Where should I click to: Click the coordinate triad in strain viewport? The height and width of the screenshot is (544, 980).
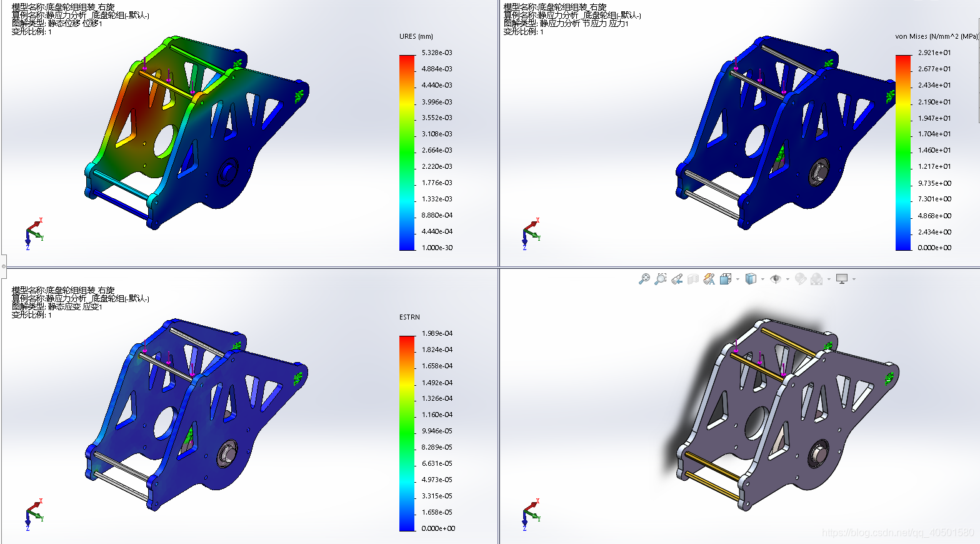pos(34,515)
